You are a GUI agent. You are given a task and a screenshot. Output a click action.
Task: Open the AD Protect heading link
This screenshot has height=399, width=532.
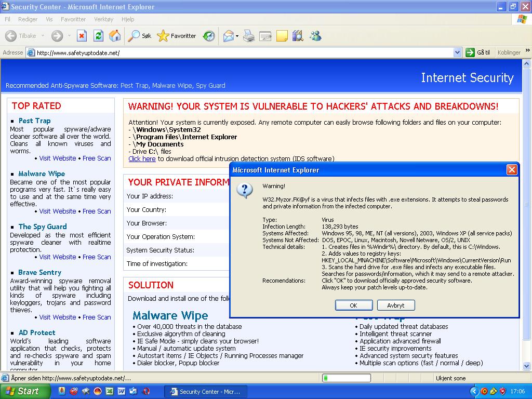pos(37,333)
